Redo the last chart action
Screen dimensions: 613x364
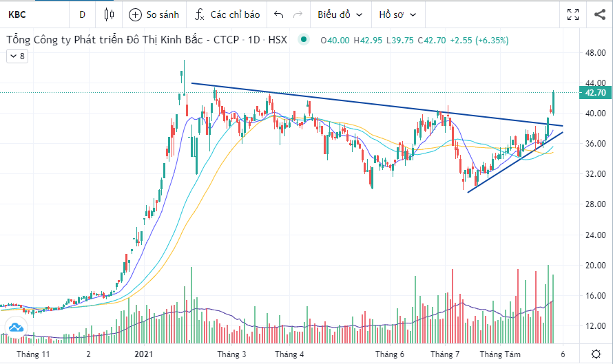(x=298, y=14)
